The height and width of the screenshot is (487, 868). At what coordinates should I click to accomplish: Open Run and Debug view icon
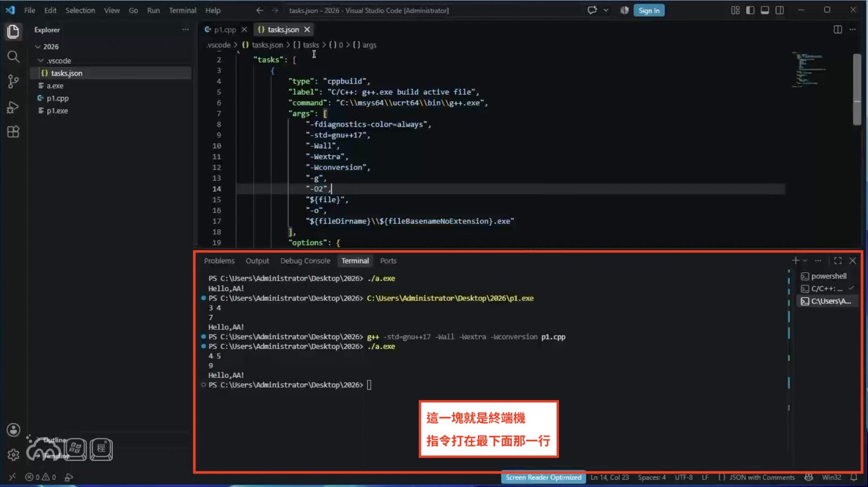pyautogui.click(x=13, y=107)
